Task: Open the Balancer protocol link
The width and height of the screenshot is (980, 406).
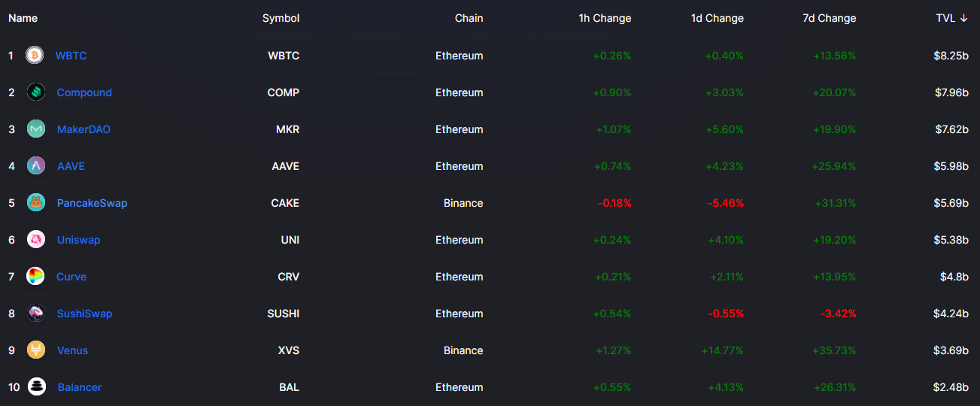Action: point(80,387)
